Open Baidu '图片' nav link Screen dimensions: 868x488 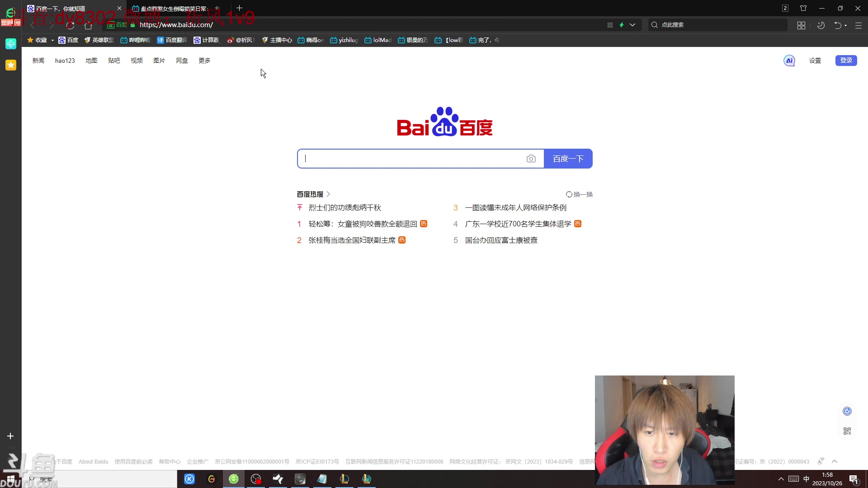(159, 61)
